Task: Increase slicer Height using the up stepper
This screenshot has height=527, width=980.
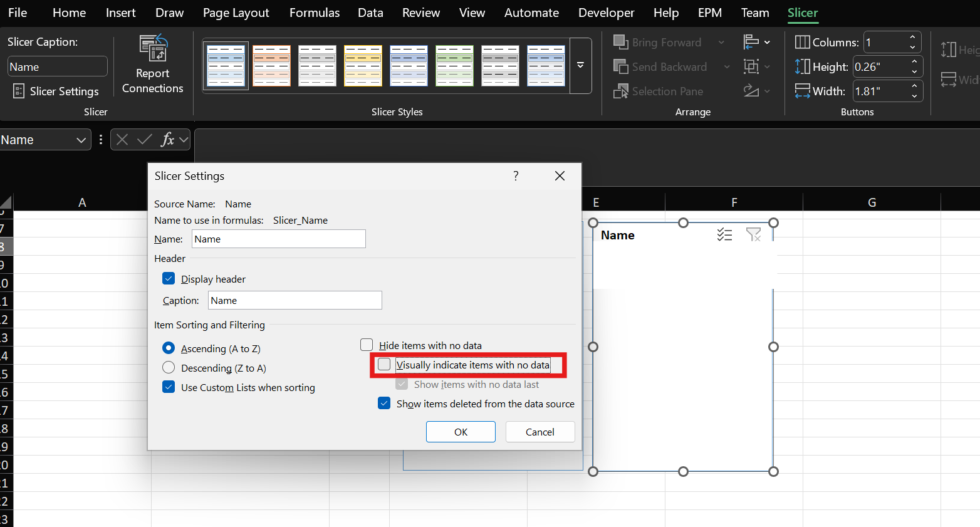Action: coord(914,62)
